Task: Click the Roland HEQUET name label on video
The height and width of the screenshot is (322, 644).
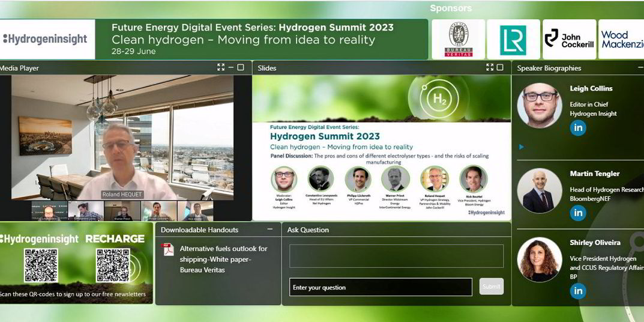Action: coord(122,195)
